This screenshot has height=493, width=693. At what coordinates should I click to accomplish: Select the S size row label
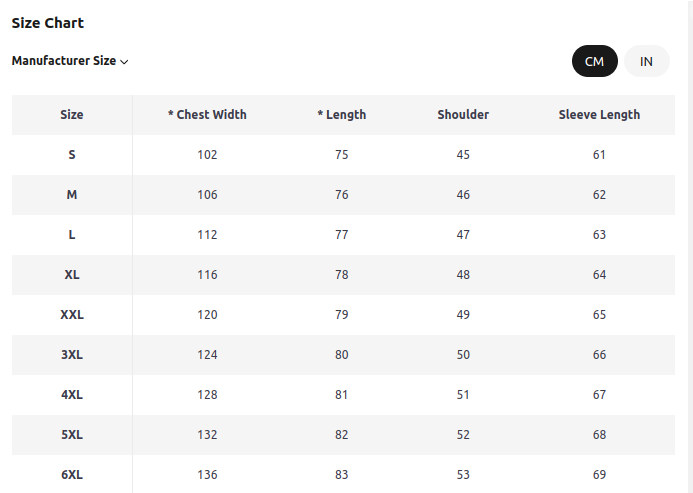(x=72, y=155)
